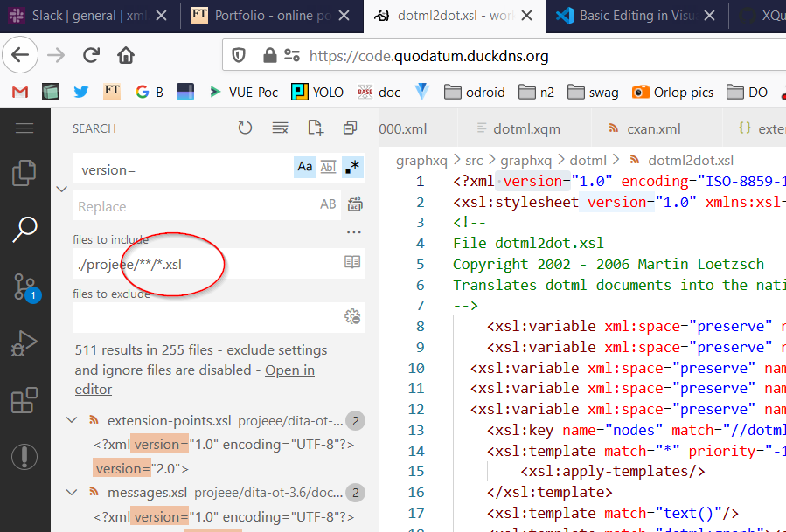The width and height of the screenshot is (786, 532).
Task: Collapse extension-points.xsl search results
Action: pyautogui.click(x=73, y=421)
